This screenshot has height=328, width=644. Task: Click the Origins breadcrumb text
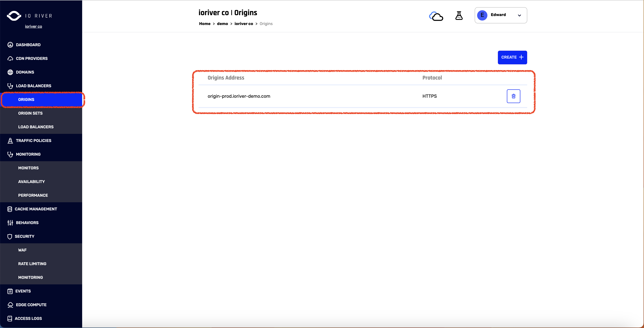pos(266,24)
